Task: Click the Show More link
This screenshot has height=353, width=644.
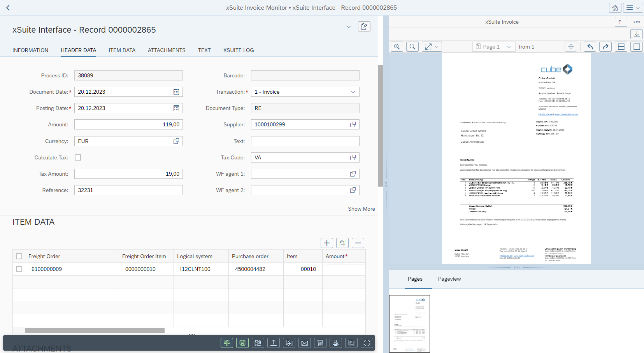Action: coord(361,209)
